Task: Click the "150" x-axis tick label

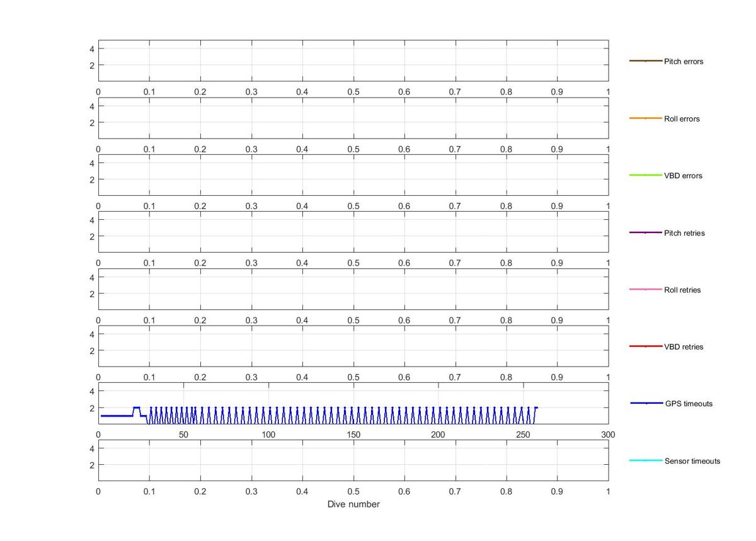Action: tap(353, 435)
